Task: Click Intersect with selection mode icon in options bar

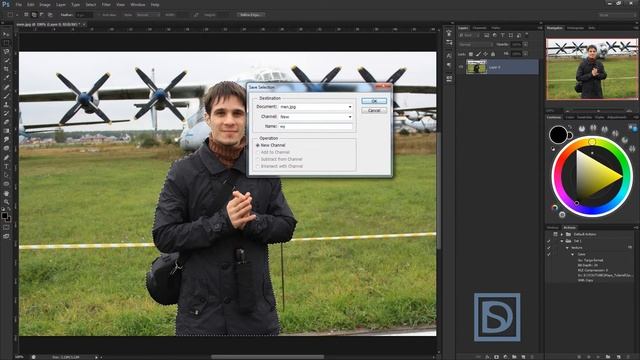Action: [x=50, y=15]
